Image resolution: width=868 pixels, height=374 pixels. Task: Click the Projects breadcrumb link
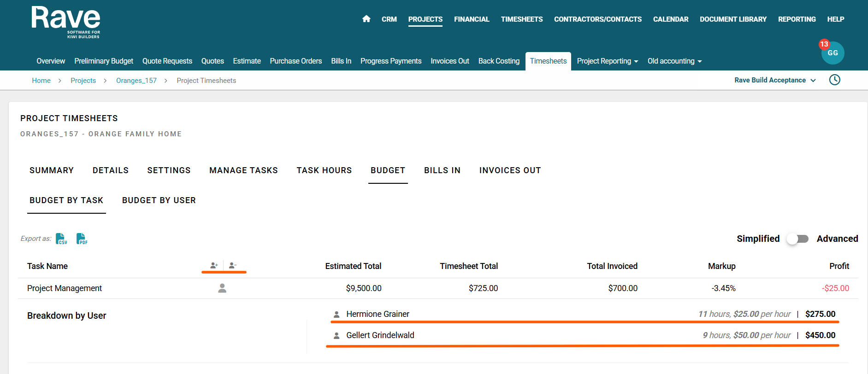[83, 81]
